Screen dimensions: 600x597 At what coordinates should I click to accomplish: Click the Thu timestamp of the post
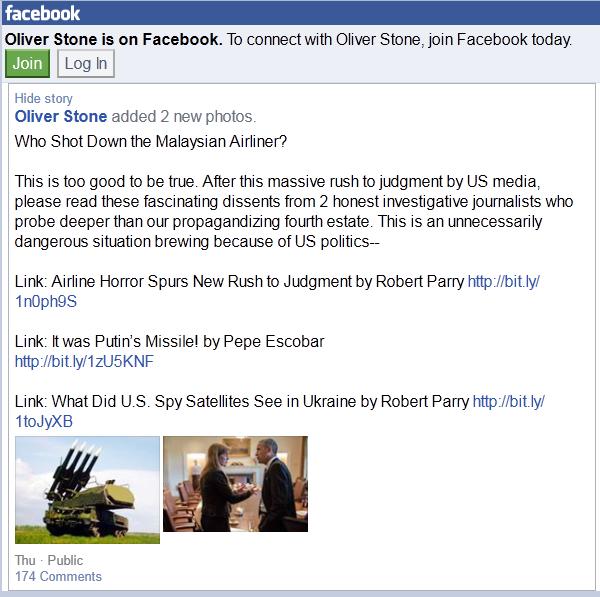point(25,560)
